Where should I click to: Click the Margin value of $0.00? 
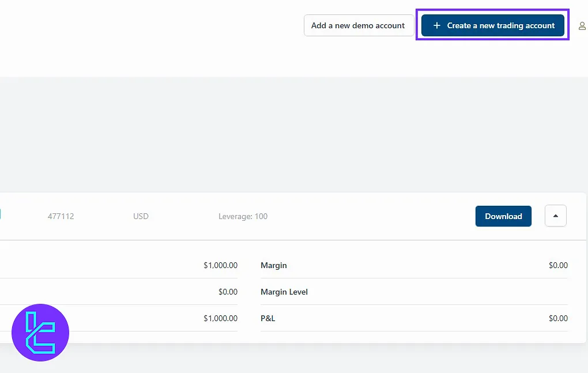557,265
